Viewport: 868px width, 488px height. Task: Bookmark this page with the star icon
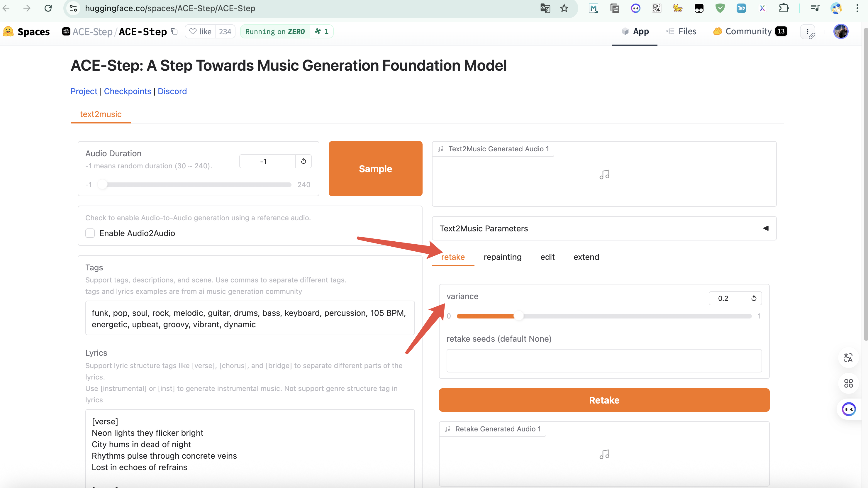tap(564, 8)
